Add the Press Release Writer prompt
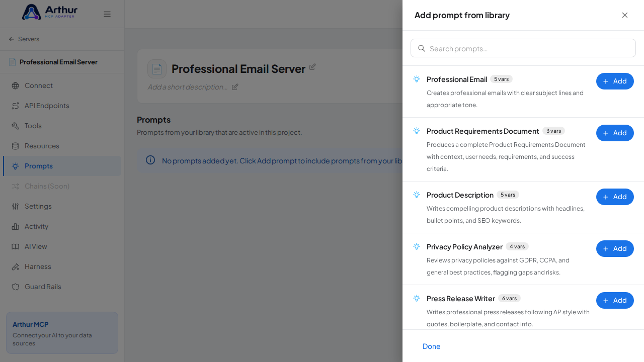 pyautogui.click(x=615, y=300)
